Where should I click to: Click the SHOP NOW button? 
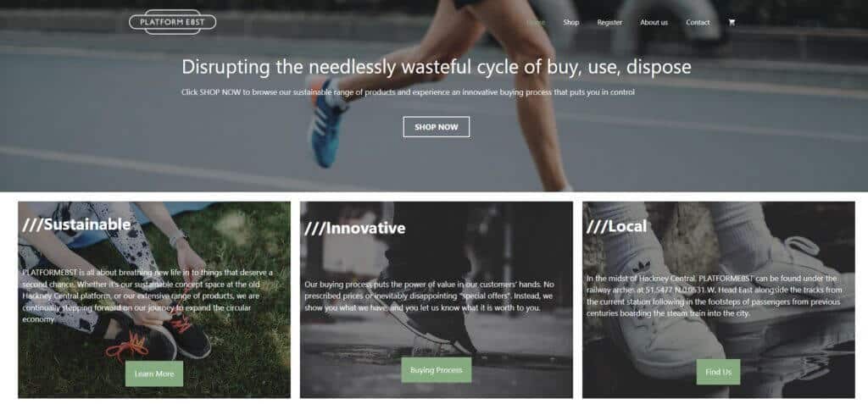[437, 127]
